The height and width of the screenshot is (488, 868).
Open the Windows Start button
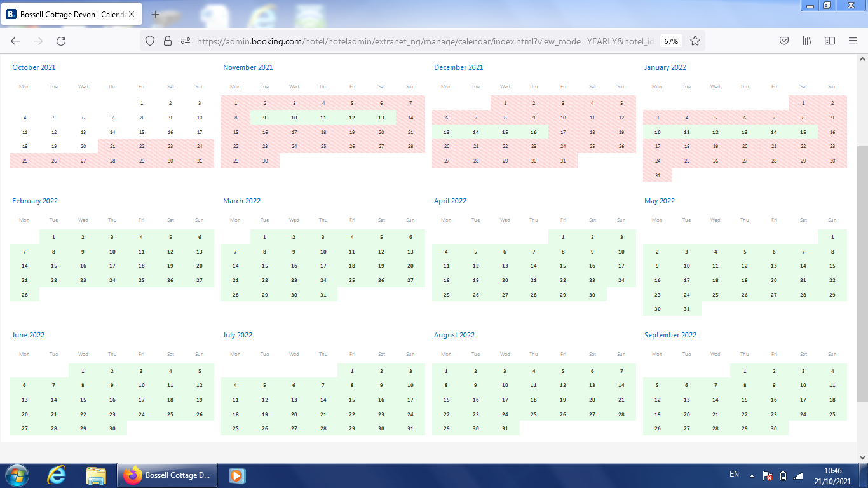[x=17, y=475]
